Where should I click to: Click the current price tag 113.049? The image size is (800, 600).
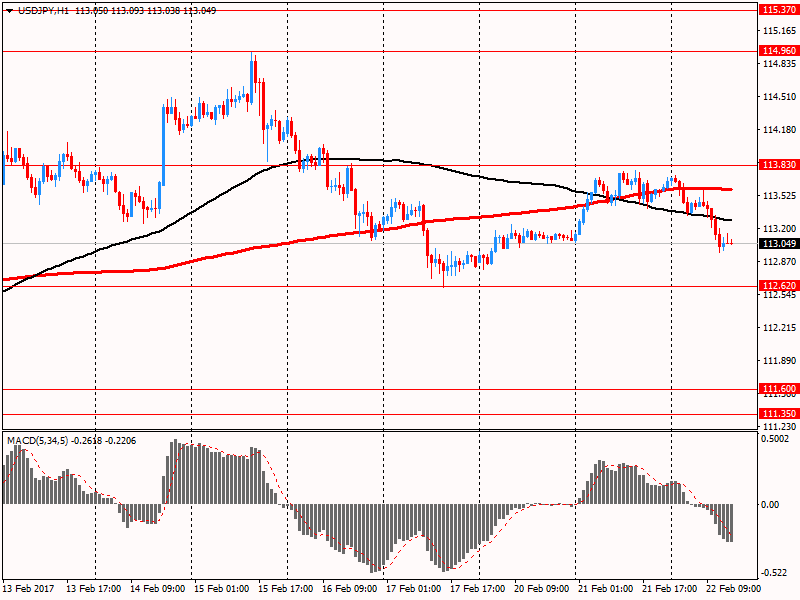(779, 243)
